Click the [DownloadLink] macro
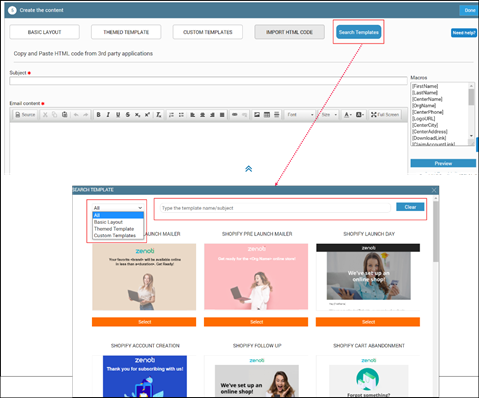This screenshot has width=479, height=398. [429, 138]
